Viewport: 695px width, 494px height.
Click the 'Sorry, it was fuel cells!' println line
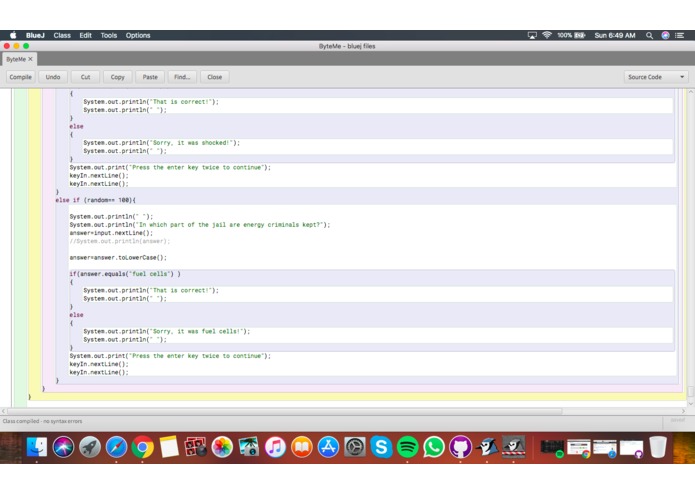167,331
